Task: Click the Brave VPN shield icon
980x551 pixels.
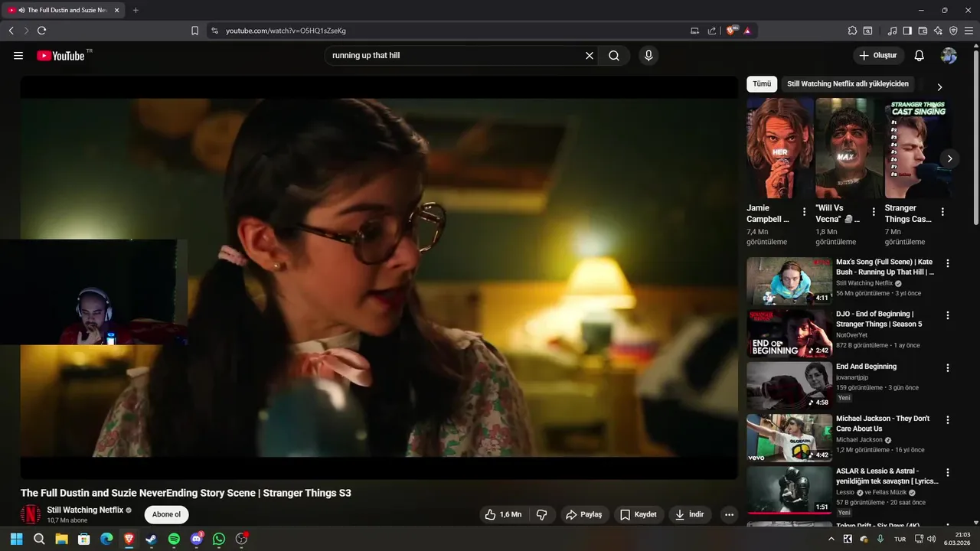Action: point(953,31)
